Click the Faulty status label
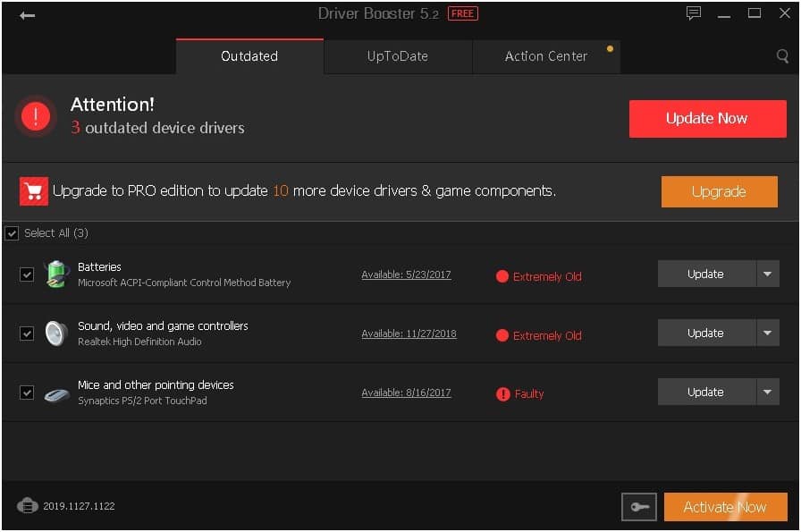Viewport: 801px width, 532px height. [x=528, y=394]
